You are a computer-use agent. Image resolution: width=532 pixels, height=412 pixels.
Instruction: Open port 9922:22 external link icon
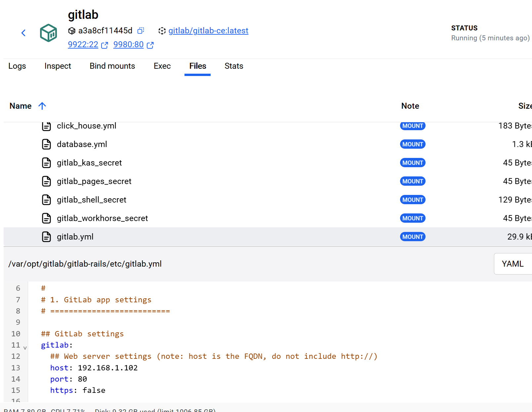coord(104,45)
